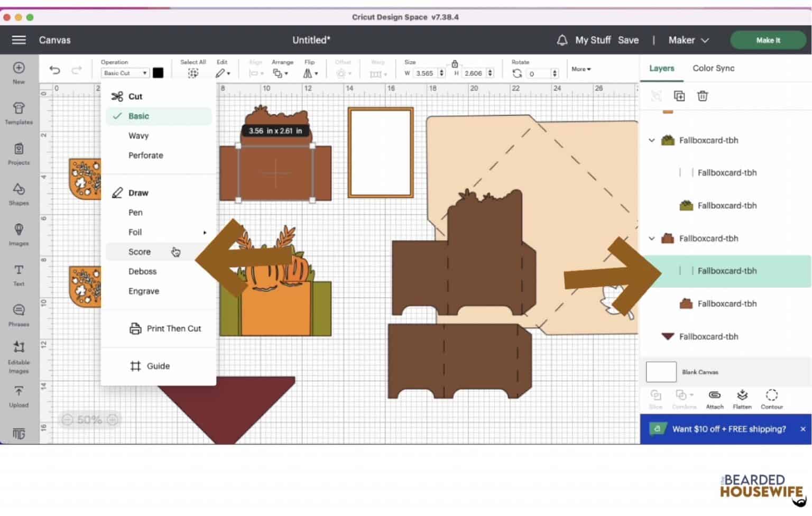Toggle the size aspect ratio lock
Screen dimensions: 812x516
454,64
